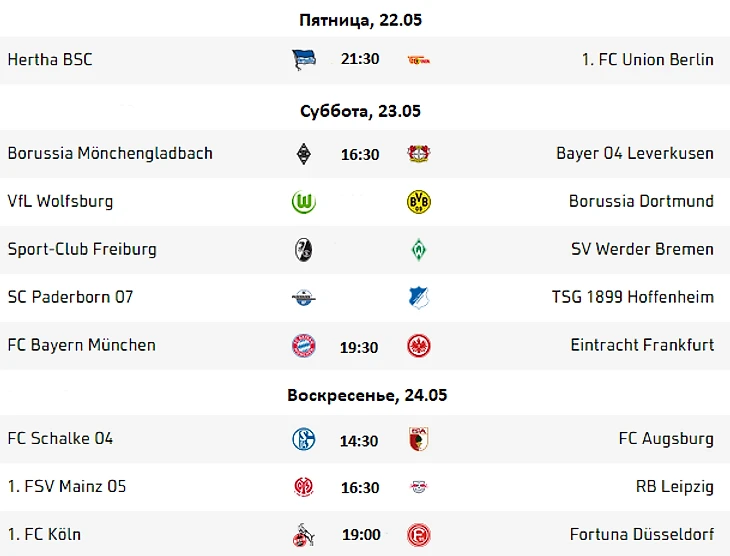The image size is (730, 556).
Task: Select the FC Bayern München logo
Action: (303, 346)
